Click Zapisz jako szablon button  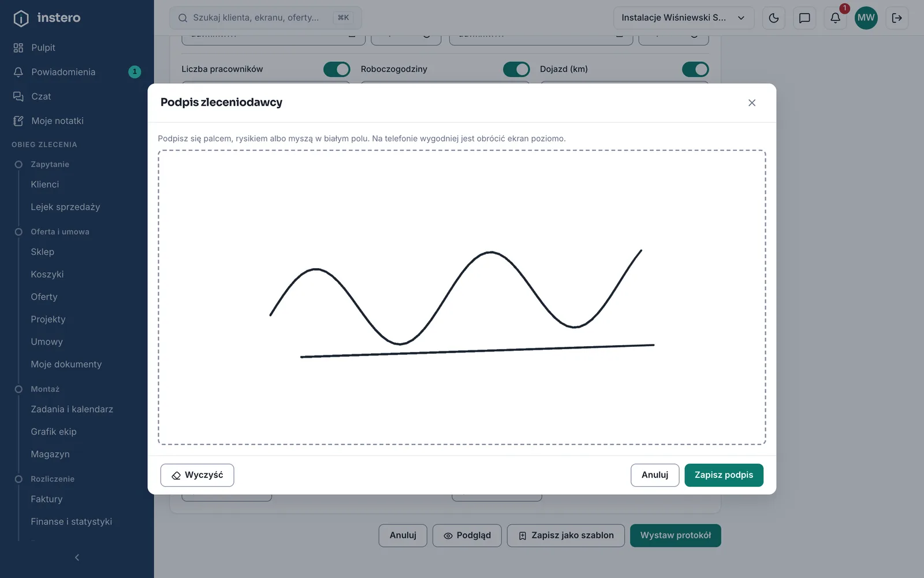(565, 535)
